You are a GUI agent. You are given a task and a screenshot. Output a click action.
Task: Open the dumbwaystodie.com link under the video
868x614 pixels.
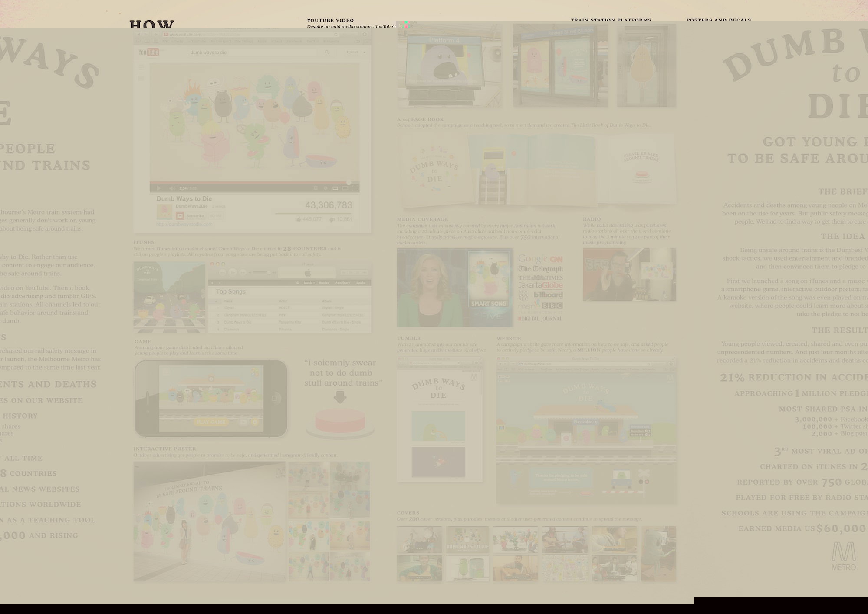184,224
